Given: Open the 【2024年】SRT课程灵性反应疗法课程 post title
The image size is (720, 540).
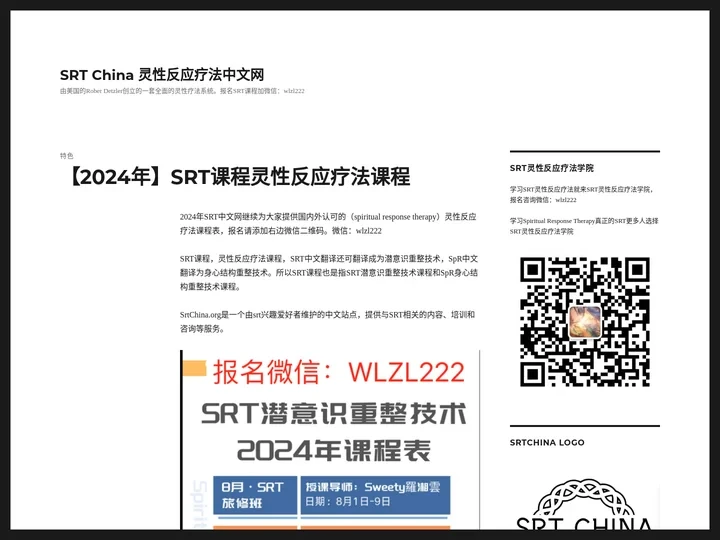Looking at the screenshot, I should [x=239, y=177].
